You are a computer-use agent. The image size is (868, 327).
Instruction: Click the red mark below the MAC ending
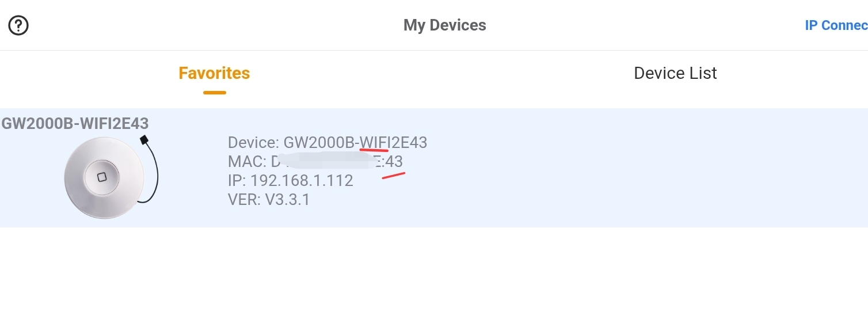pyautogui.click(x=394, y=175)
